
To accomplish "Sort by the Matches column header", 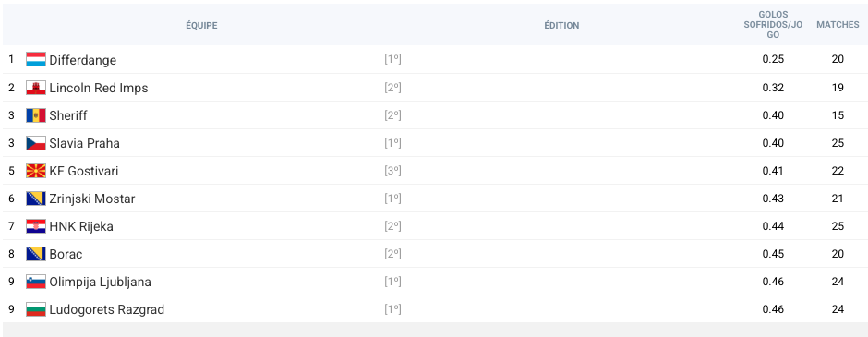I will click(x=838, y=25).
